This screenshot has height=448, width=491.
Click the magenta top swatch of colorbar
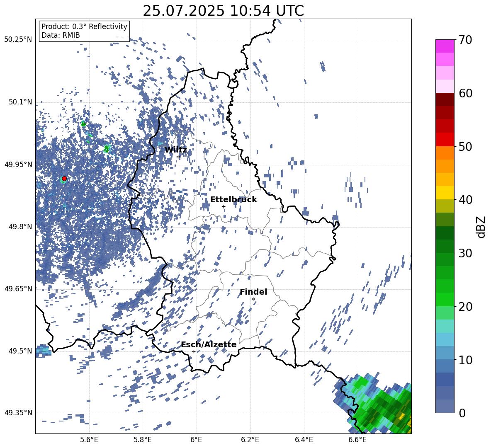pos(445,46)
